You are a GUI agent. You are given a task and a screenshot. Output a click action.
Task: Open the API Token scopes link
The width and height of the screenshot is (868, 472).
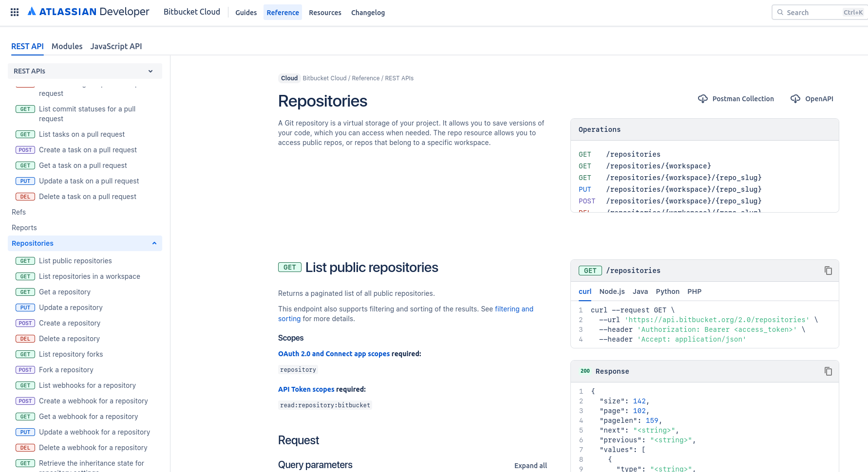306,389
